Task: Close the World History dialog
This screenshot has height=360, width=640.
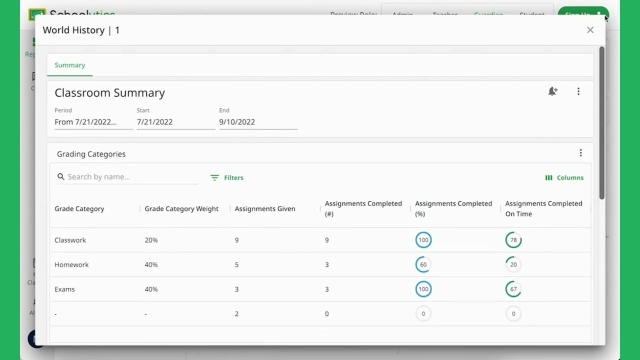Action: 590,30
